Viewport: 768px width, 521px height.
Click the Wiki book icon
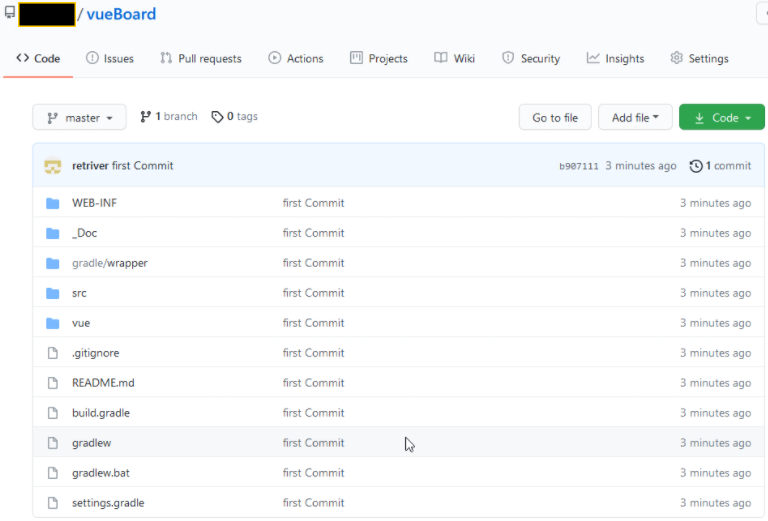click(x=441, y=58)
